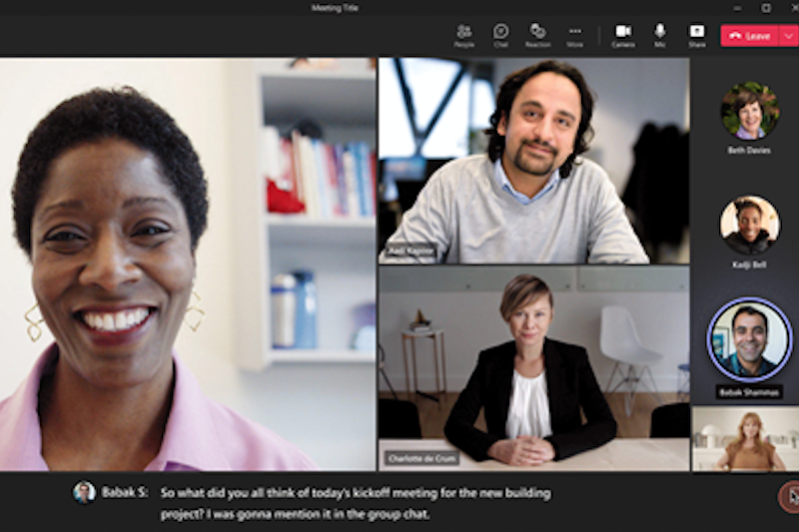The width and height of the screenshot is (799, 532).
Task: Click the round icon at captions bar right
Action: 788,496
